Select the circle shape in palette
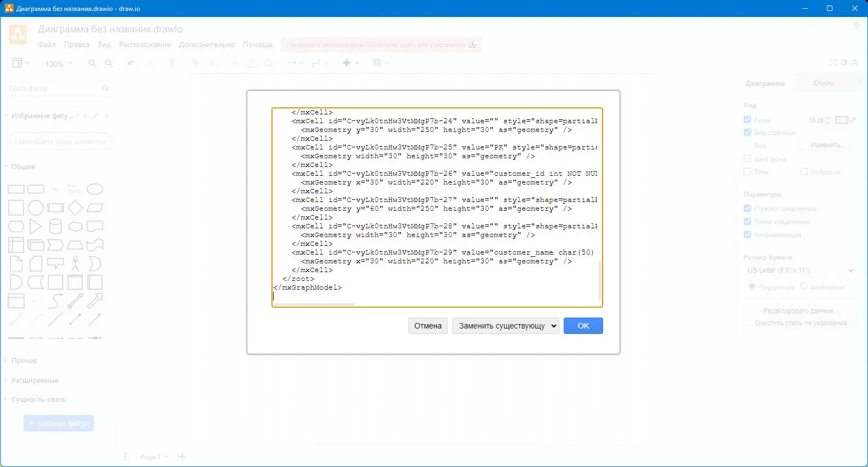The width and height of the screenshot is (868, 467). click(x=36, y=208)
